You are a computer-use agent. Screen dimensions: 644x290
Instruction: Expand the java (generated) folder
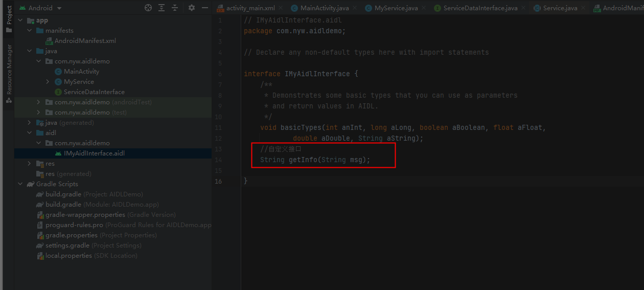coord(30,123)
